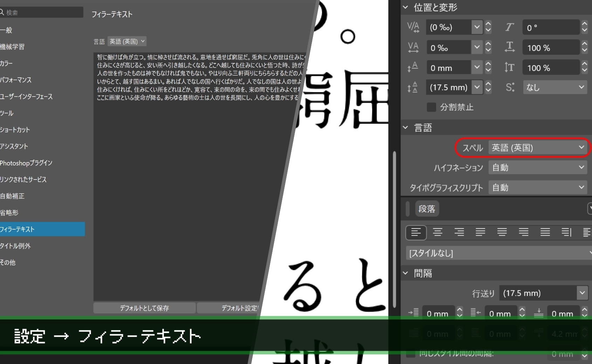Align paragraph text left

(416, 232)
